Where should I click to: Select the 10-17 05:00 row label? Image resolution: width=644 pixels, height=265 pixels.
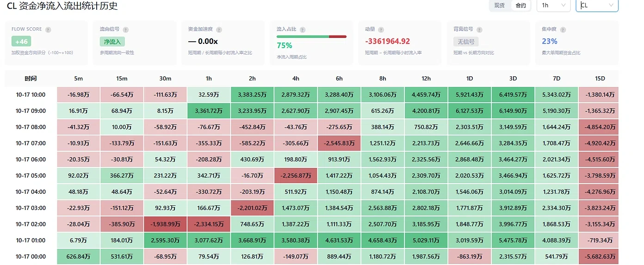tap(31, 176)
